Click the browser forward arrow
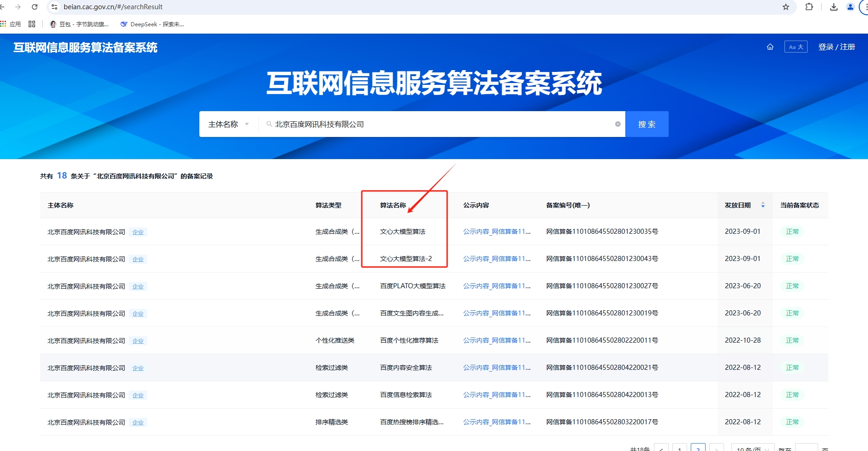868x451 pixels. 18,7
